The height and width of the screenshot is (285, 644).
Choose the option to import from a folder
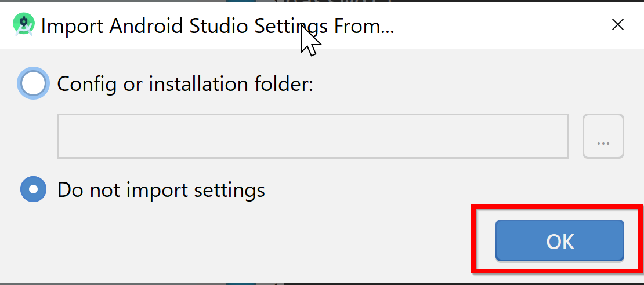click(x=33, y=83)
